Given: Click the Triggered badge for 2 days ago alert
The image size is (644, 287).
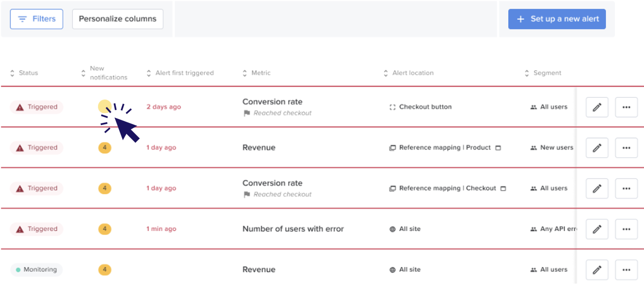Looking at the screenshot, I should point(36,107).
